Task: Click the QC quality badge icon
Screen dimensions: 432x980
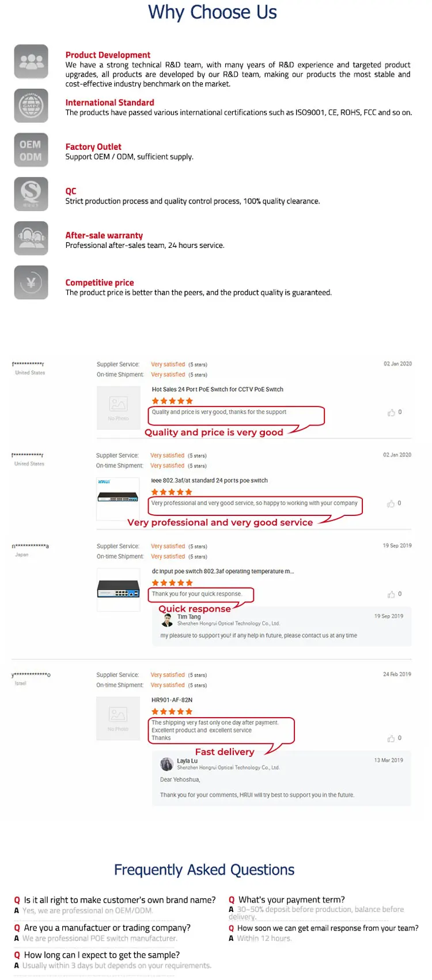Action: click(31, 194)
